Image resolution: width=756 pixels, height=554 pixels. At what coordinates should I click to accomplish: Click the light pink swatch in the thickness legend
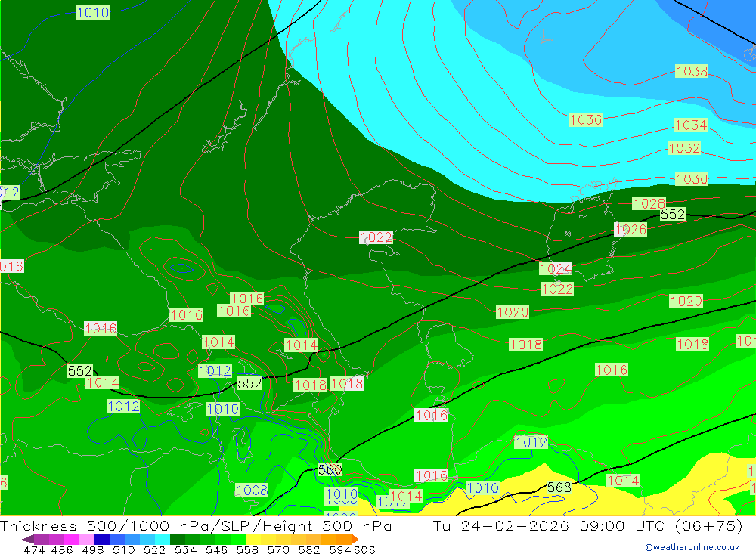click(87, 539)
